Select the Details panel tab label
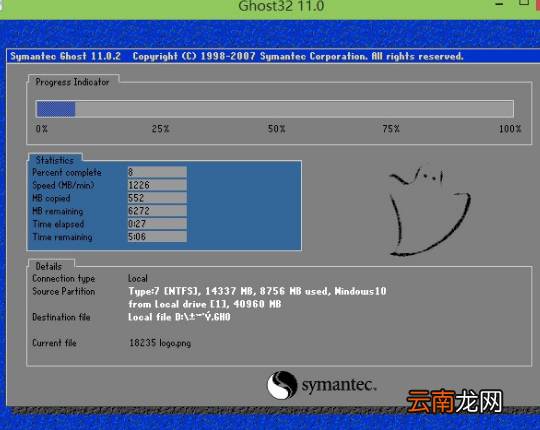The height and width of the screenshot is (430, 540). [49, 266]
